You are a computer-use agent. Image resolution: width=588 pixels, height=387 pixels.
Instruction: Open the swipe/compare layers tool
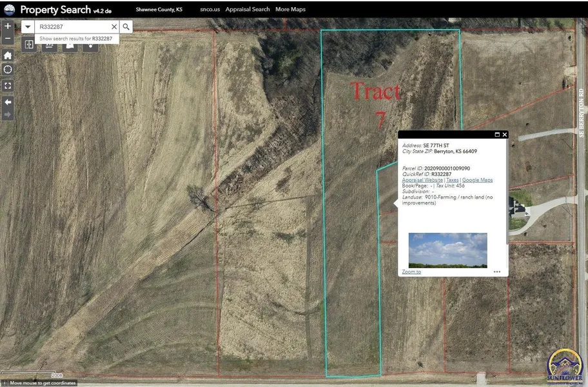[x=29, y=44]
